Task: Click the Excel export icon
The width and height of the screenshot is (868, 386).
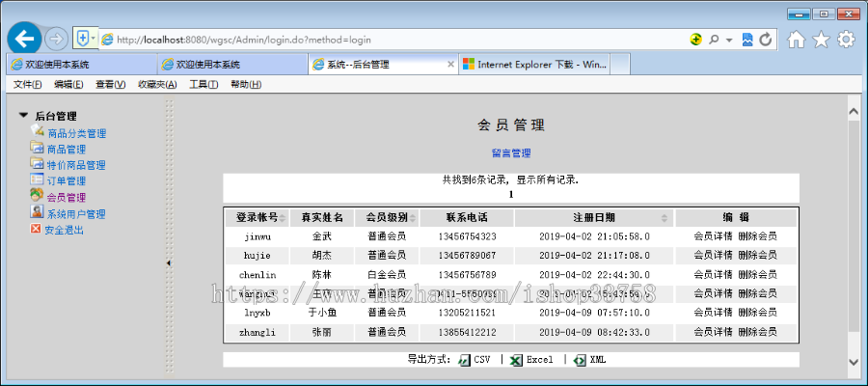Action: click(x=516, y=360)
